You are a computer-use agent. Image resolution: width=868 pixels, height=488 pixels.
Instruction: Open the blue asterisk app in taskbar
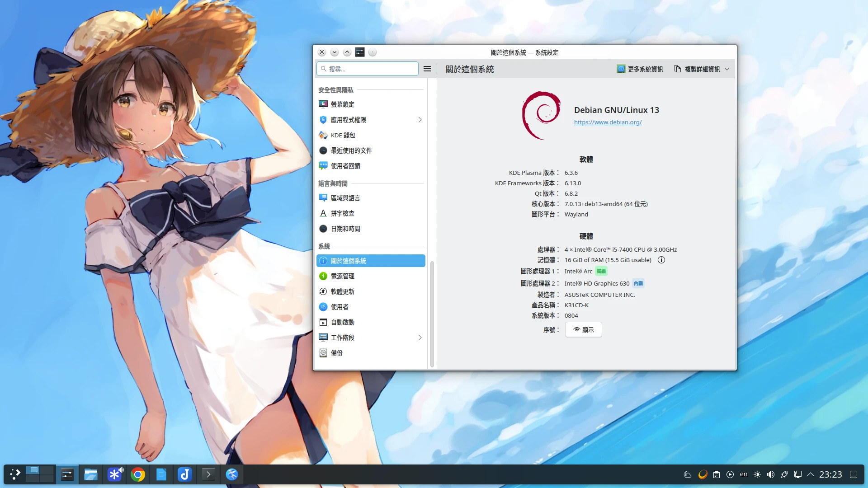114,474
